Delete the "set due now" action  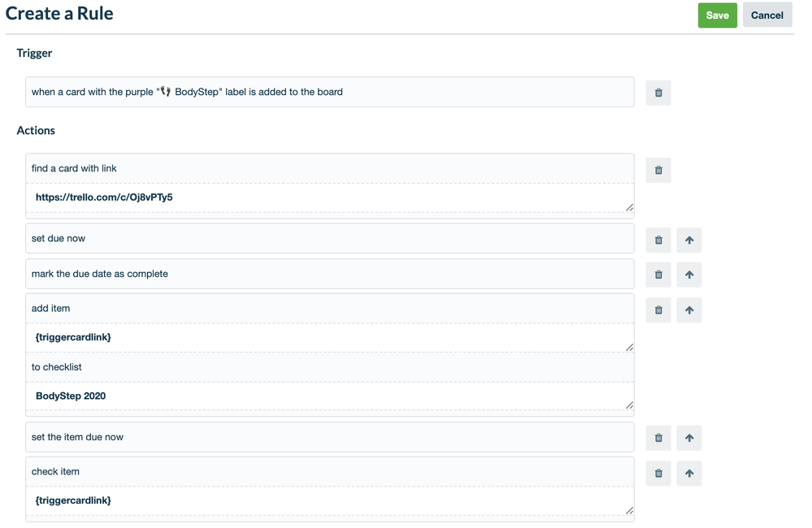[x=658, y=239]
